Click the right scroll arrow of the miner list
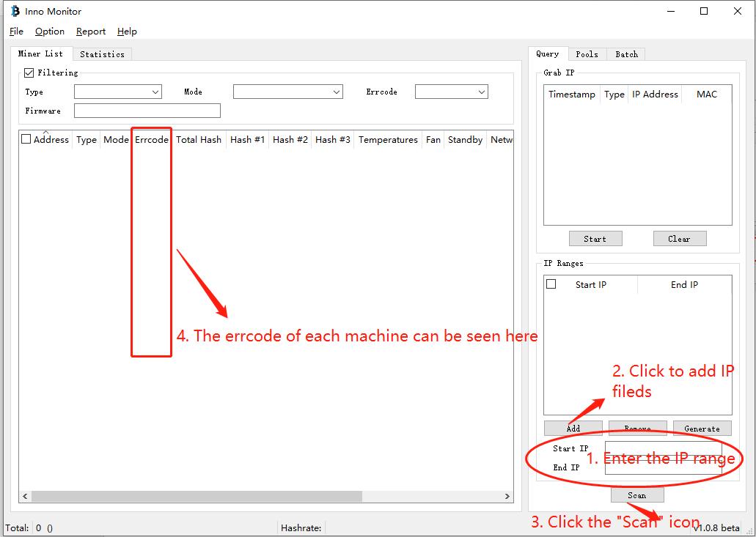This screenshot has height=537, width=756. [x=507, y=496]
